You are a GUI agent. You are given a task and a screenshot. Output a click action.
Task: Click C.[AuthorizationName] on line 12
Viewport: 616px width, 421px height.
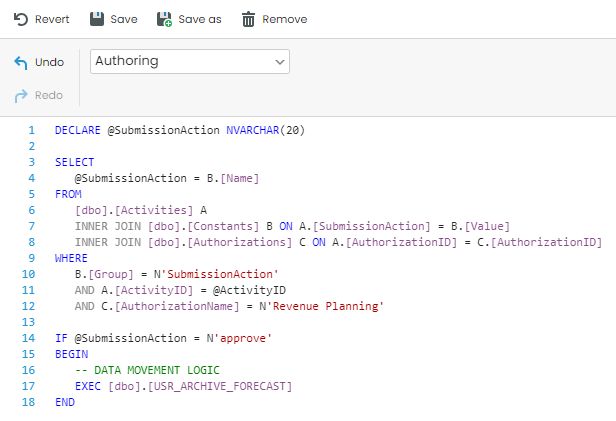tap(170, 306)
